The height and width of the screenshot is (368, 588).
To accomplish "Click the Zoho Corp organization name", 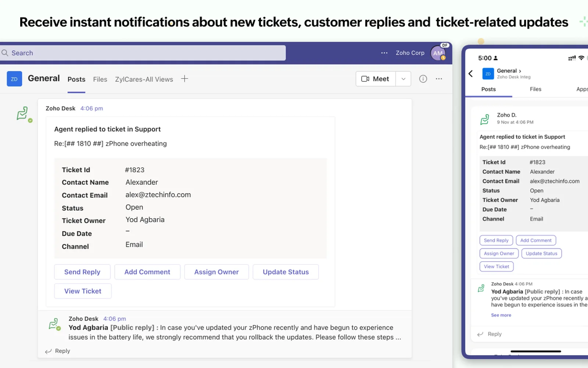I will (x=410, y=53).
